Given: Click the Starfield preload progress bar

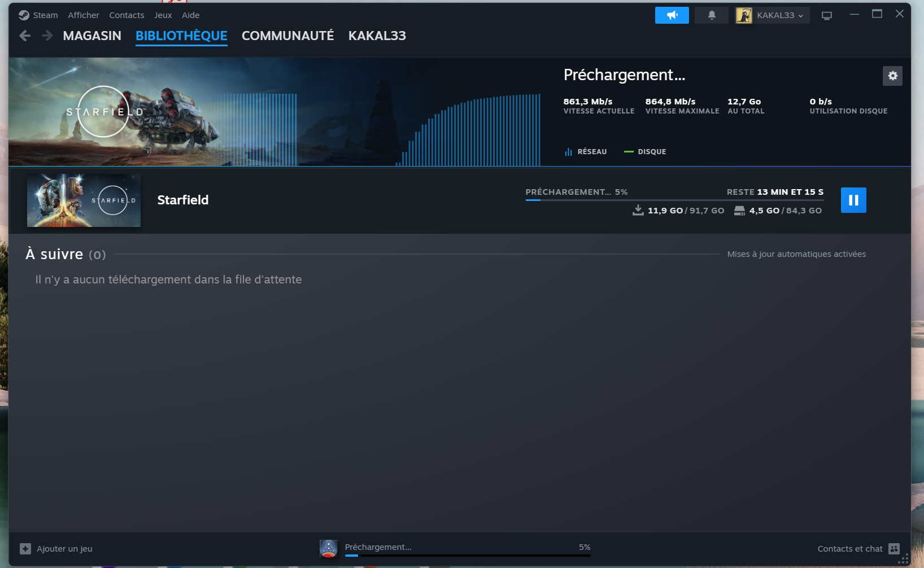Looking at the screenshot, I should [674, 200].
